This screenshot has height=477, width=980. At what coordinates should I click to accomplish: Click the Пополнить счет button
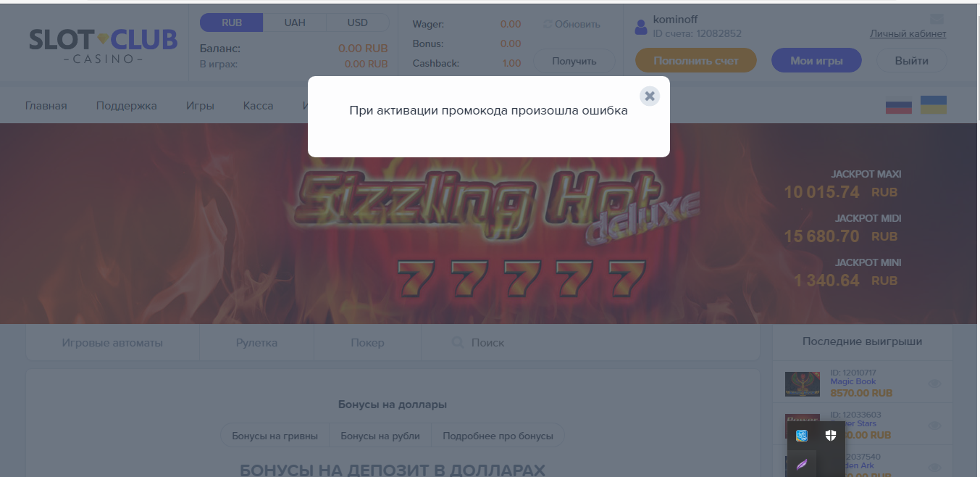pyautogui.click(x=696, y=61)
